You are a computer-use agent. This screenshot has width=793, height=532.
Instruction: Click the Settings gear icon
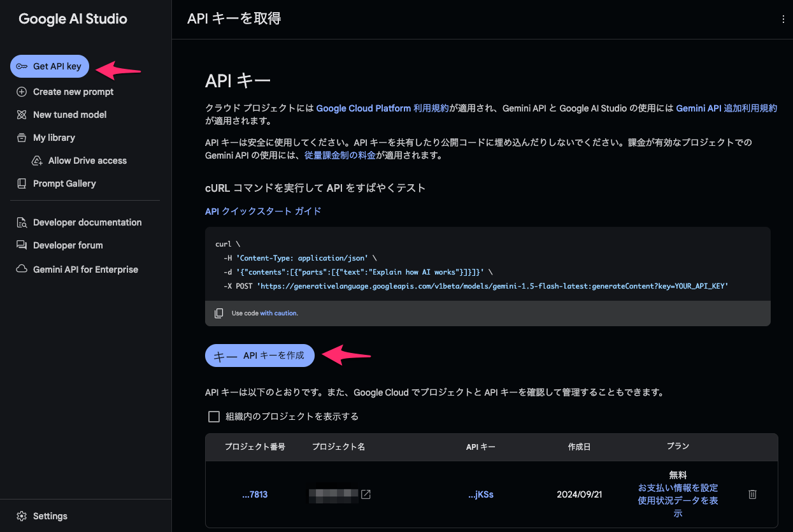pos(22,516)
